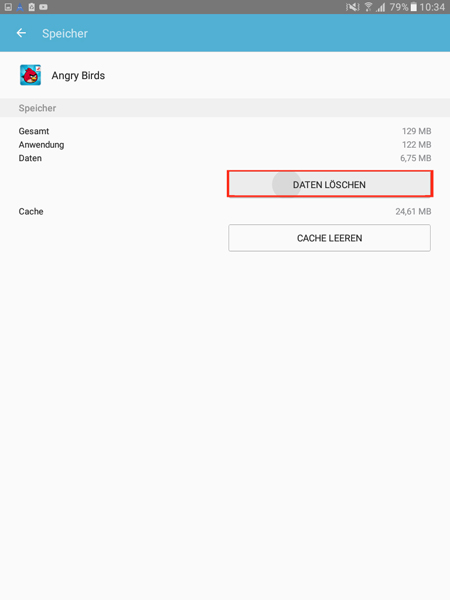Tap the 10:34 clock in status bar
The image size is (450, 600).
coord(432,7)
